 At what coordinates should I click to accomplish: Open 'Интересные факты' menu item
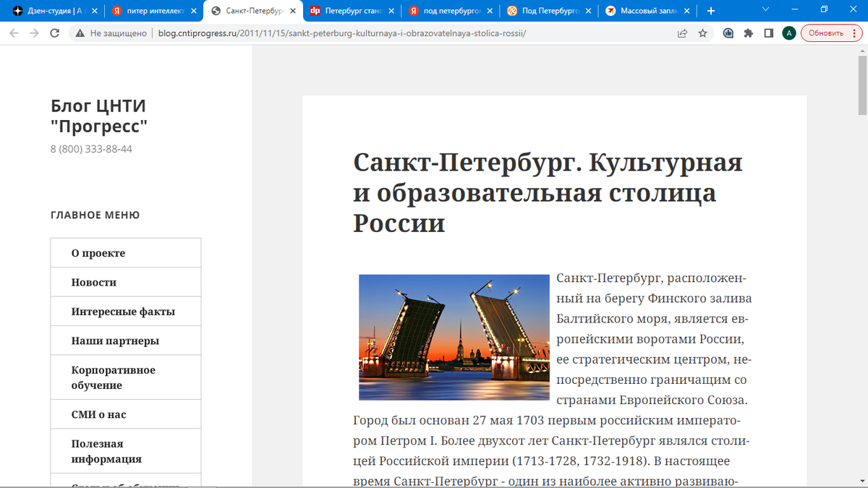click(126, 312)
